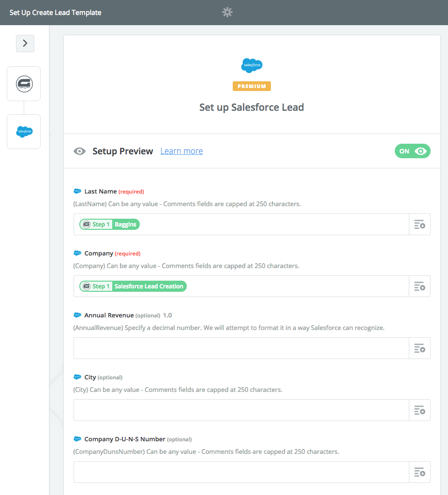
Task: Click the Zapier asterisk logo in header
Action: point(227,12)
